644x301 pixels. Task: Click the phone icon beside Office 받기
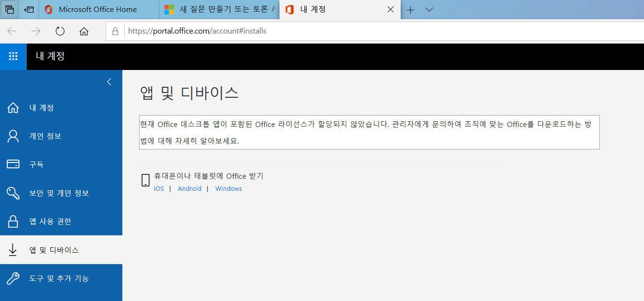point(145,180)
